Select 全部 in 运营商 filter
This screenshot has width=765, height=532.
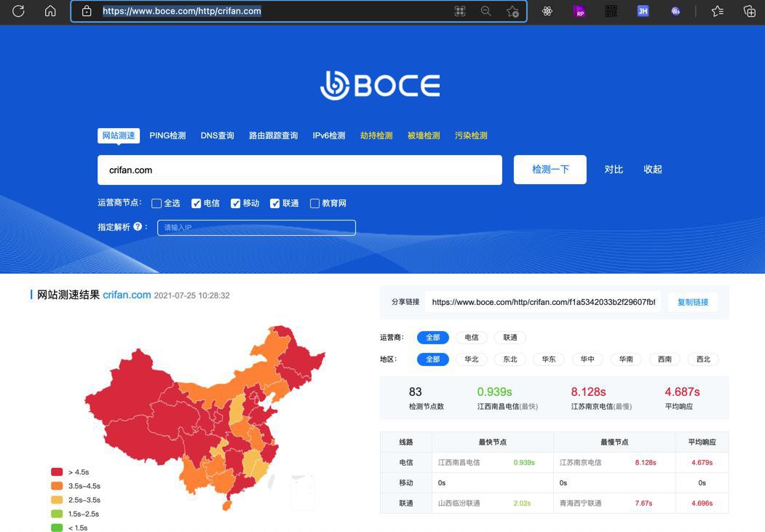(x=433, y=338)
